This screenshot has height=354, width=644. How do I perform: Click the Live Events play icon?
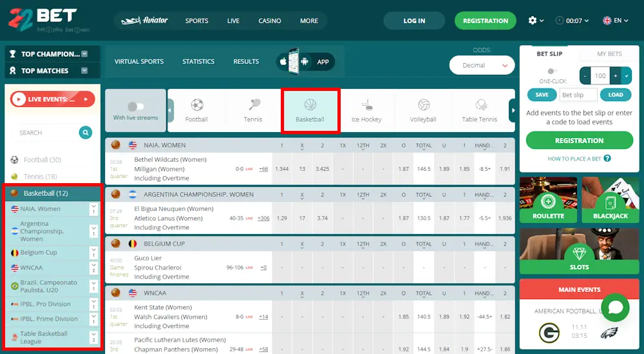tap(19, 99)
